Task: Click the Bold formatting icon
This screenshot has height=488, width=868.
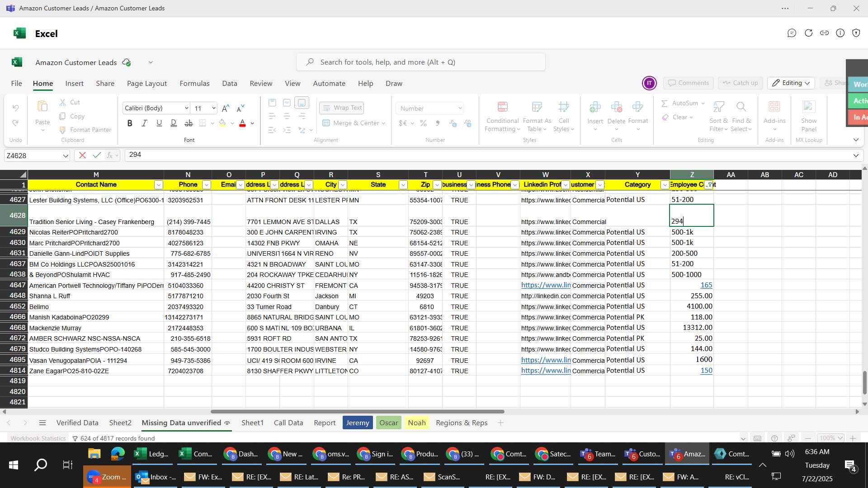Action: 130,123
